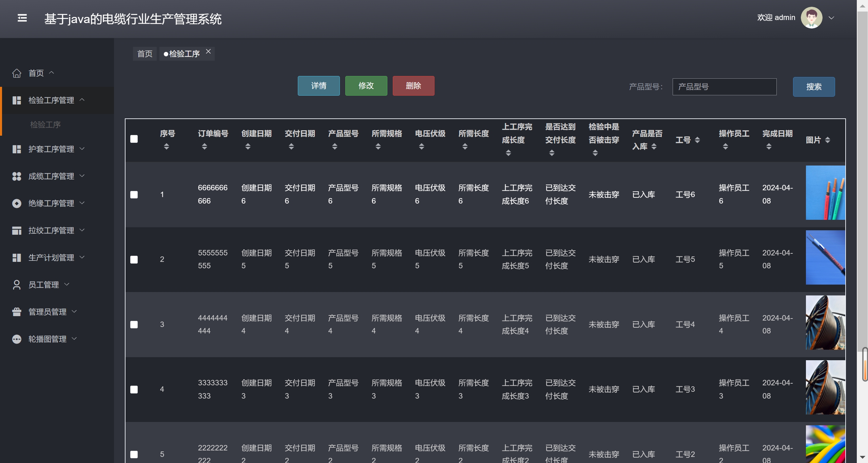Sort by 是否达到交付长度 column arrows
The width and height of the screenshot is (868, 463).
click(552, 153)
